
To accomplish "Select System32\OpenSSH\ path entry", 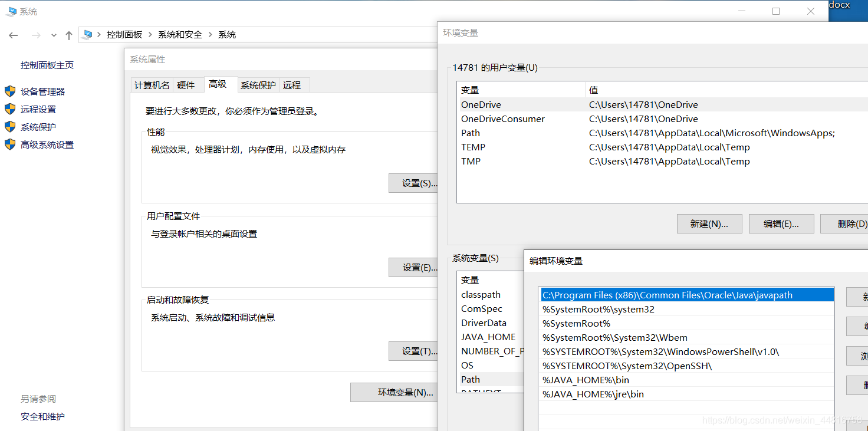I will (x=687, y=366).
